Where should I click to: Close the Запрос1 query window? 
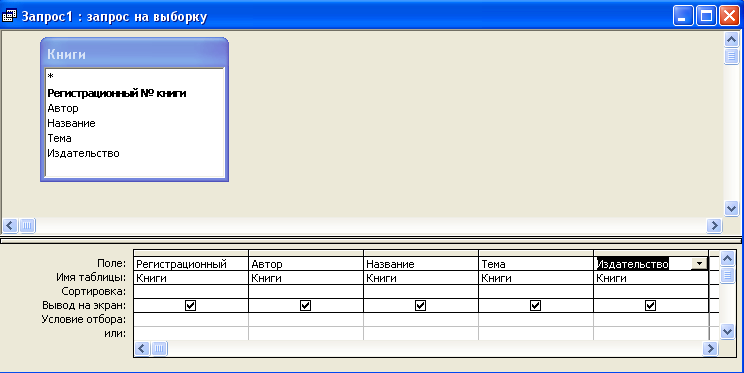(x=729, y=16)
